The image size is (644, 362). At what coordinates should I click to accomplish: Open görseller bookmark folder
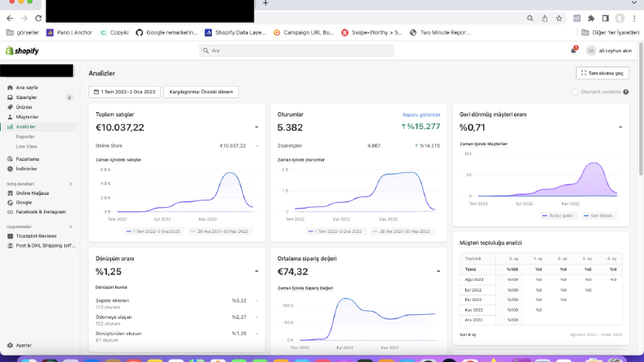[23, 32]
